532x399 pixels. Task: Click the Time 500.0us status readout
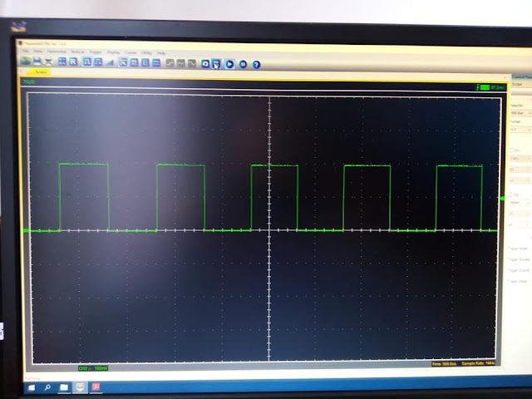click(444, 364)
